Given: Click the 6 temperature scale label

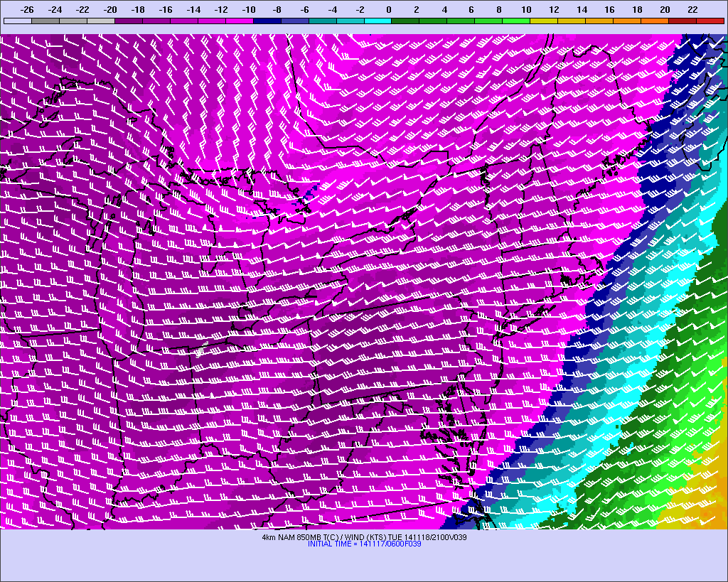Looking at the screenshot, I should pos(471,10).
